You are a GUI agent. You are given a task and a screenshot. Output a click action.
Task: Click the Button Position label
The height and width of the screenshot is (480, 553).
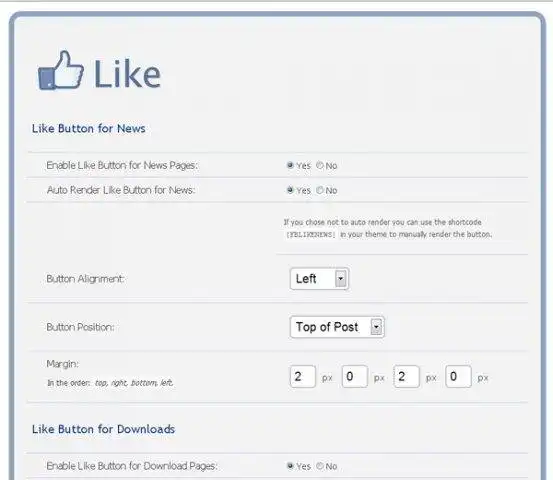click(80, 327)
